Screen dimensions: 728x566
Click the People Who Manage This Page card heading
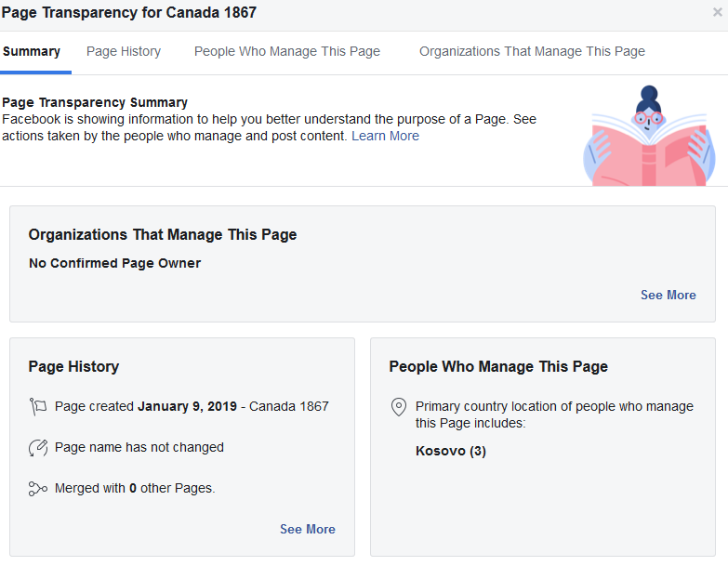498,366
